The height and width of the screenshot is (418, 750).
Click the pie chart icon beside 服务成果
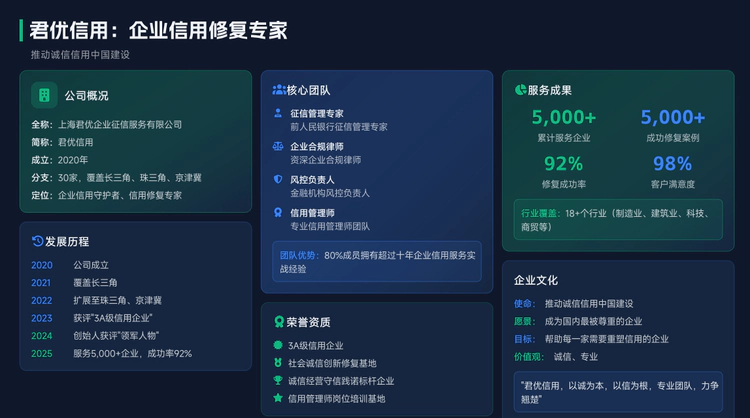[520, 90]
